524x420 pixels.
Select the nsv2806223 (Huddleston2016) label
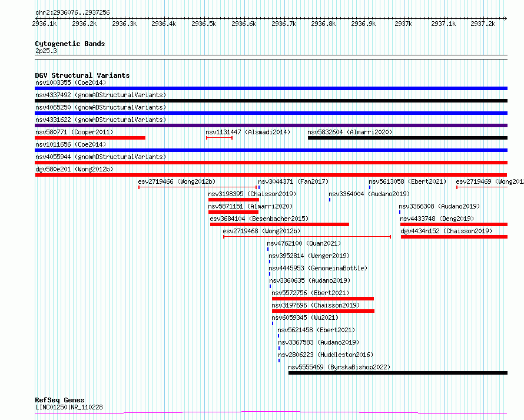point(326,355)
